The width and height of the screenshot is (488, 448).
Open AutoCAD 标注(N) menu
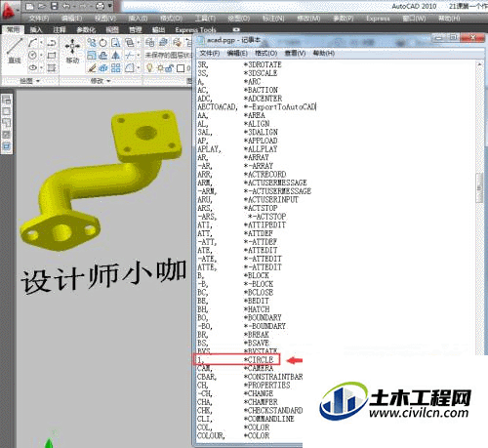[273, 19]
